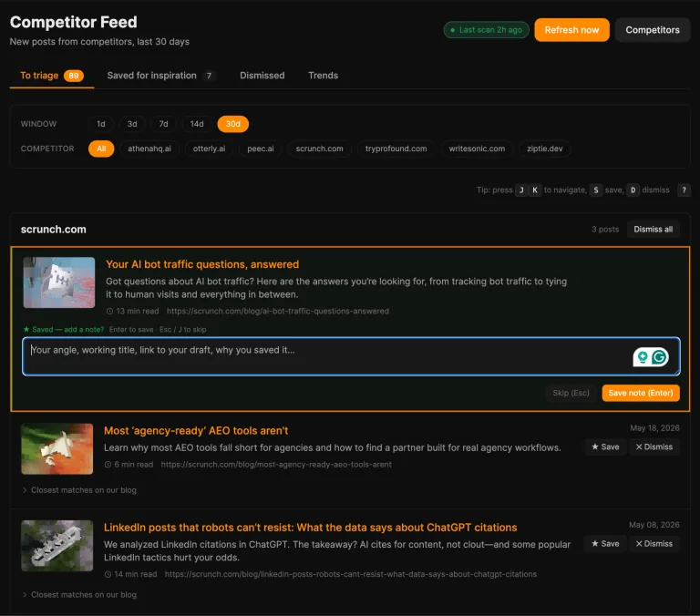This screenshot has width=700, height=616.
Task: Click thumbnail of AI bot traffic post
Action: click(x=59, y=282)
